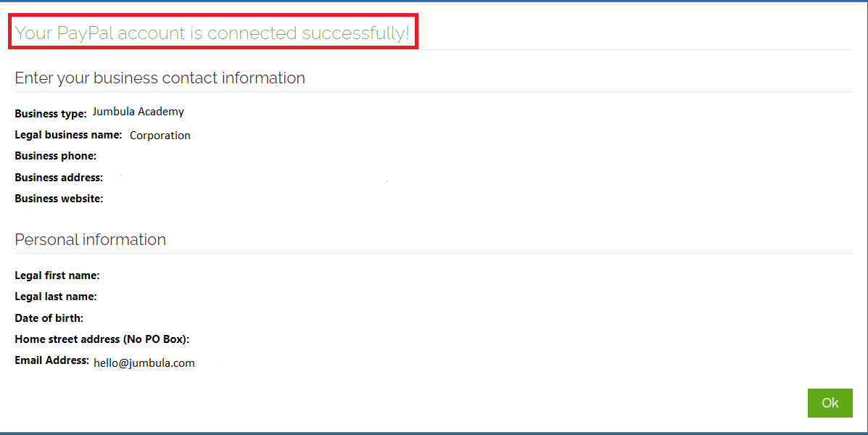The height and width of the screenshot is (435, 868).
Task: Click the Business address label
Action: pyautogui.click(x=59, y=178)
